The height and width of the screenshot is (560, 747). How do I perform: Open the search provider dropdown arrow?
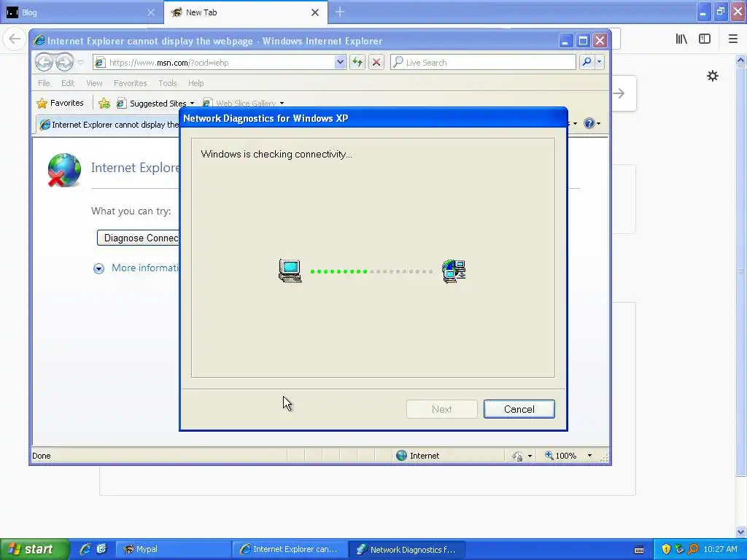(x=600, y=63)
